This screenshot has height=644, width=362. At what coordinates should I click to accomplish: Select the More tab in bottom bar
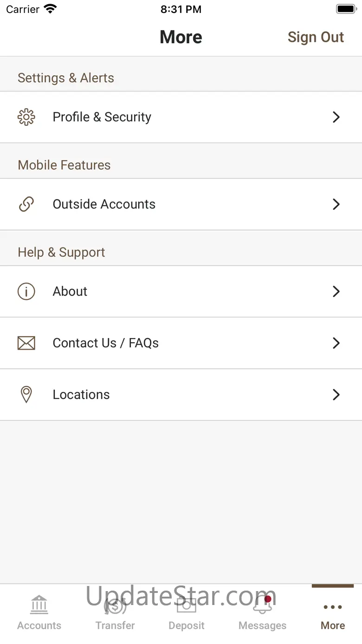click(333, 614)
